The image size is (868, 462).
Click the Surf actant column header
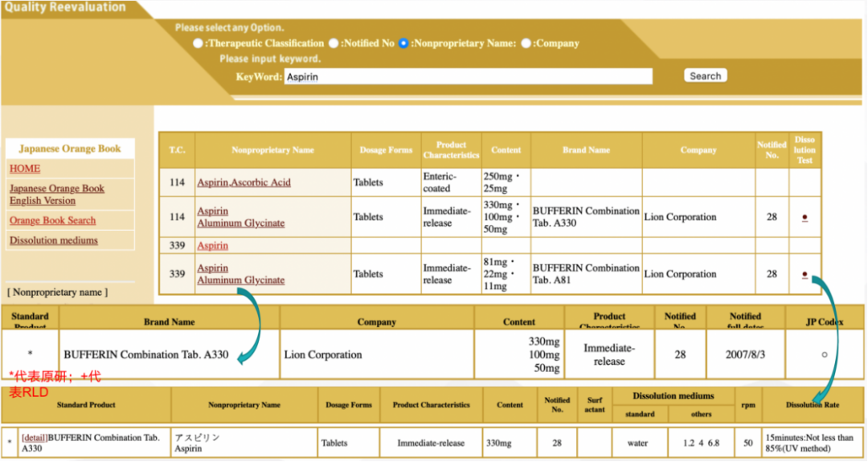pyautogui.click(x=595, y=405)
